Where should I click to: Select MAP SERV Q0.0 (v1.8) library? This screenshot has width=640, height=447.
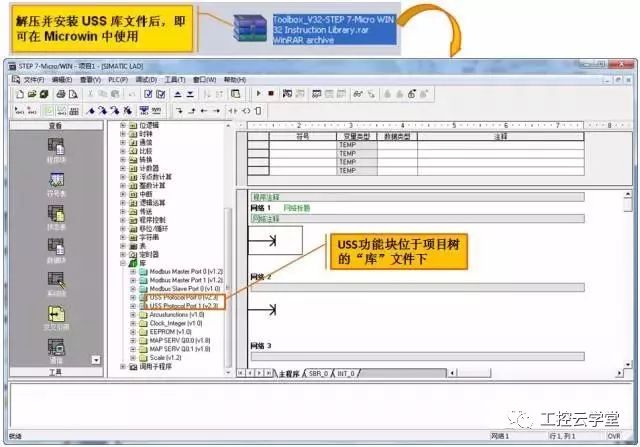tap(180, 340)
